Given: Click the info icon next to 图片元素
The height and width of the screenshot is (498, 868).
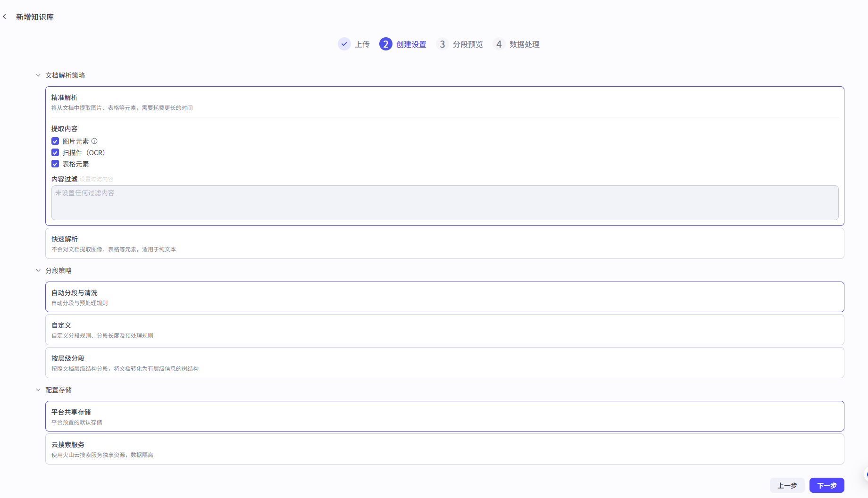Looking at the screenshot, I should pos(94,141).
